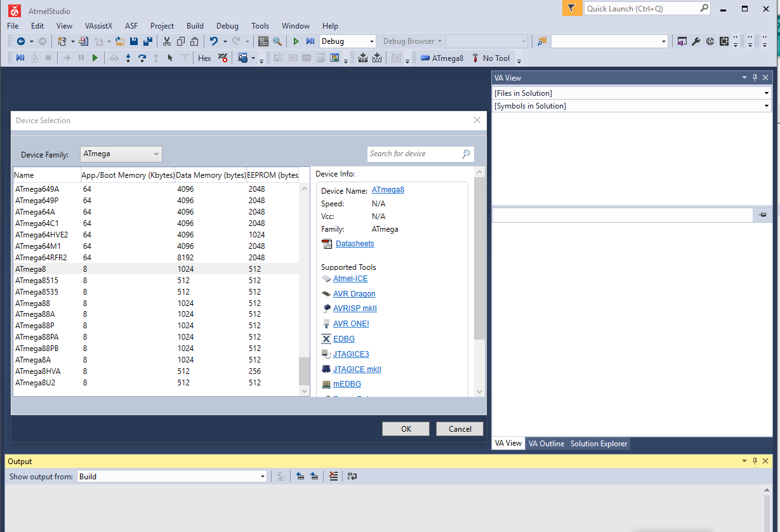Click the Step Into debug icon
780x532 pixels.
(x=128, y=58)
